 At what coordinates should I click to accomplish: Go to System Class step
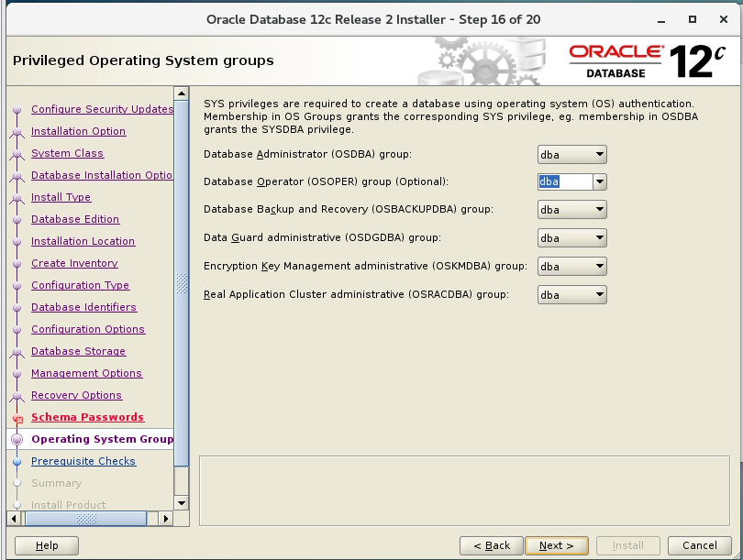(x=67, y=153)
